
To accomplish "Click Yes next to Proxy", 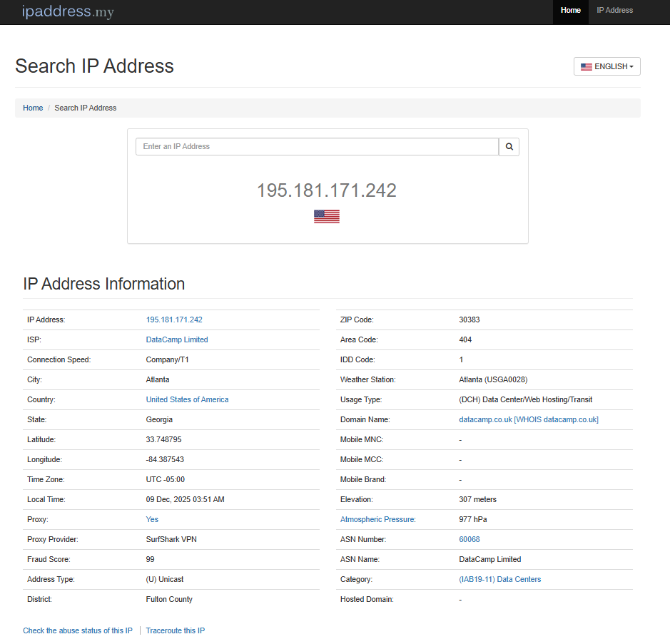I will pyautogui.click(x=151, y=519).
